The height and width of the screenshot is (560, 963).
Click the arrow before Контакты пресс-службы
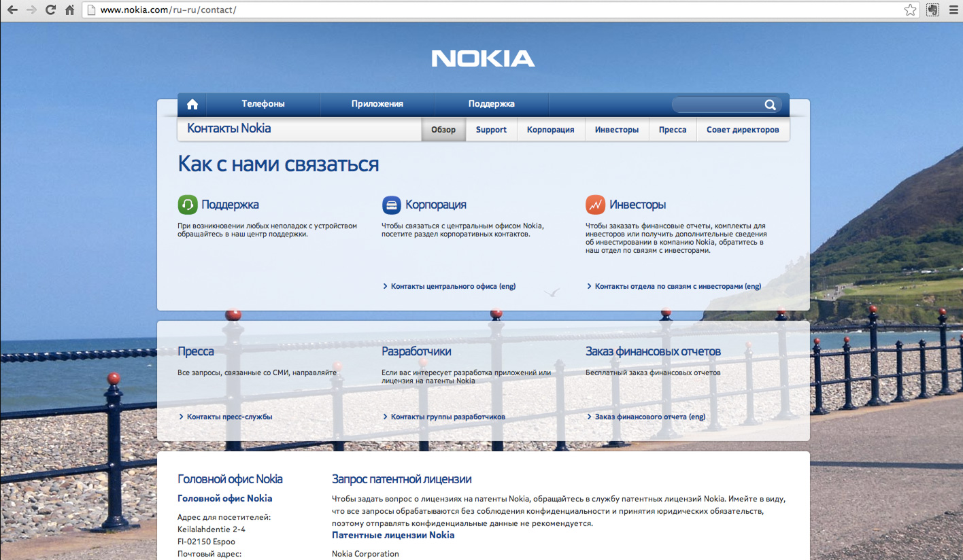(x=181, y=417)
